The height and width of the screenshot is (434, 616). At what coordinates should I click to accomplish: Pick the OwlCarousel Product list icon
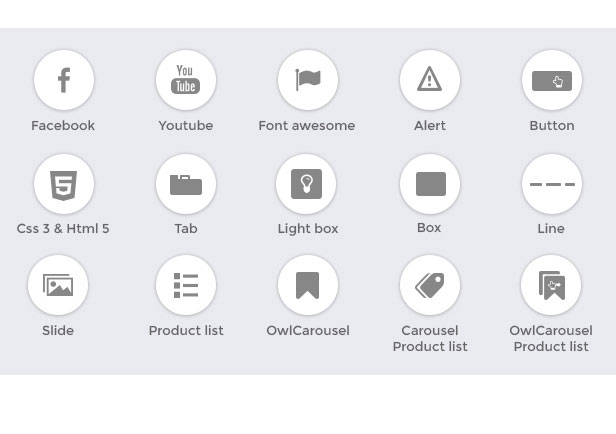pos(552,285)
